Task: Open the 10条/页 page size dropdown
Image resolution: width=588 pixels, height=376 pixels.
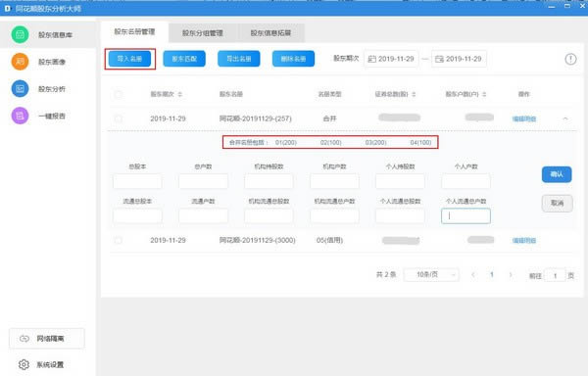Action: coord(431,275)
